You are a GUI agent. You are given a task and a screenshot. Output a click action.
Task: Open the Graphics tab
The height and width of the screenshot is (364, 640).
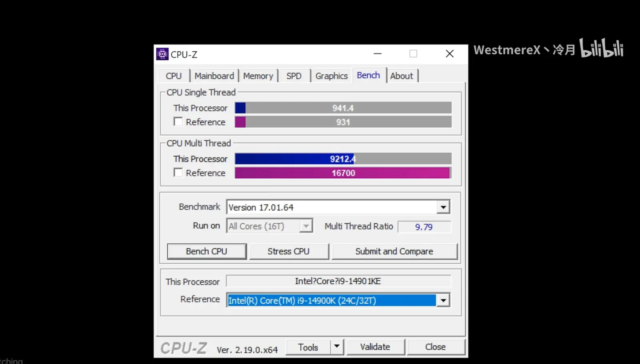tap(332, 76)
